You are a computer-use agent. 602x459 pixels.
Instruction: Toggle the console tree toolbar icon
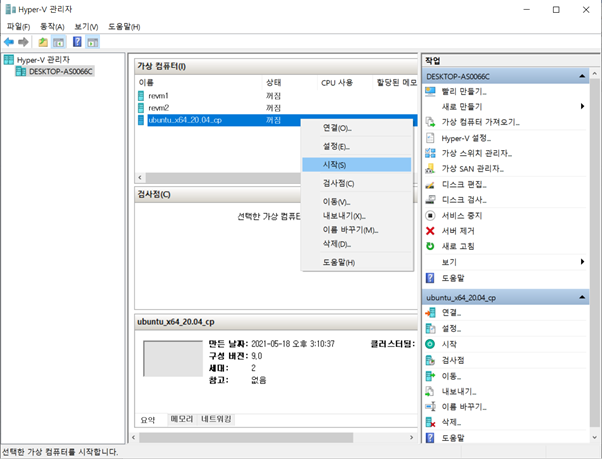pyautogui.click(x=59, y=42)
